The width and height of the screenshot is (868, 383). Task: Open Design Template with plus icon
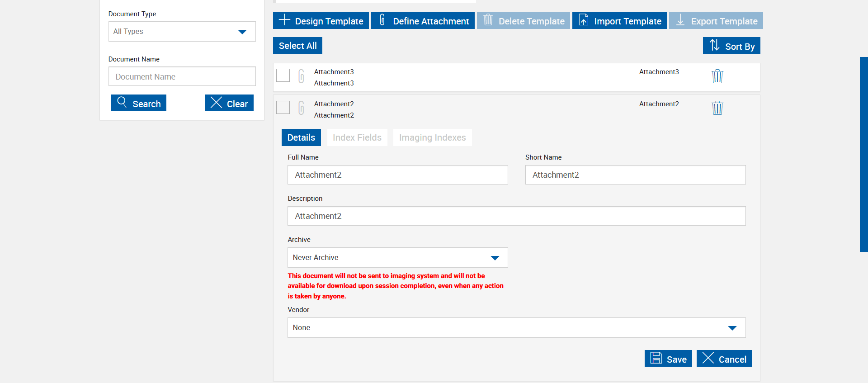321,21
